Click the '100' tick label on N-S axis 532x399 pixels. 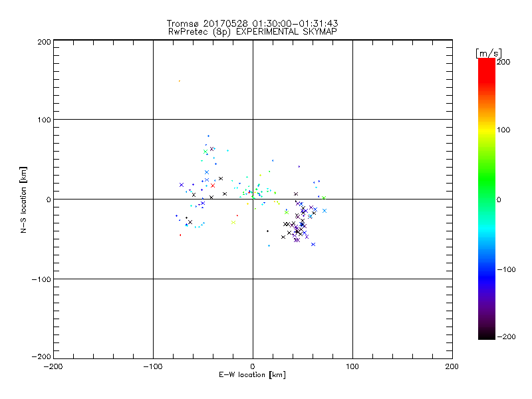[x=44, y=120]
